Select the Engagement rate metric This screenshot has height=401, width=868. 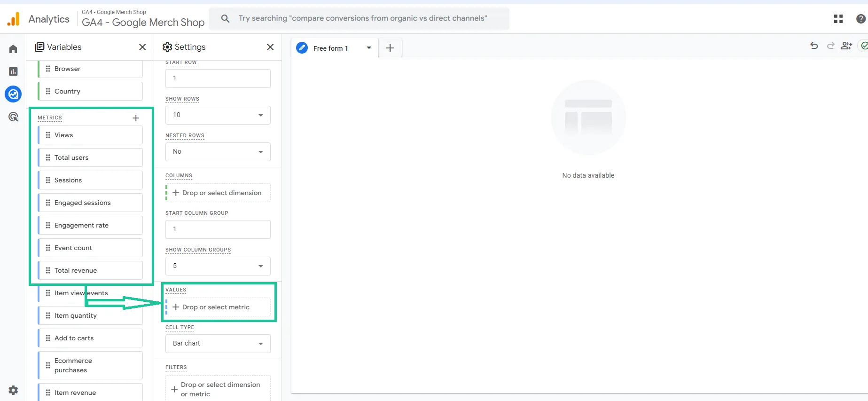point(90,225)
